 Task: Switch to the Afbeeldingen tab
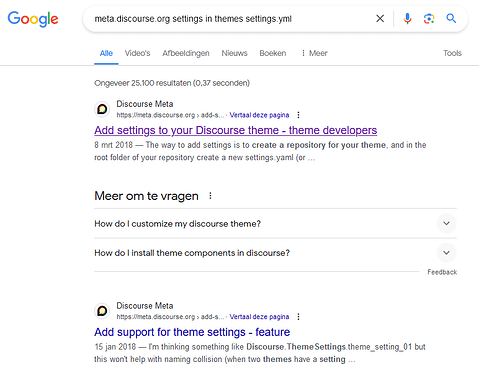coord(186,53)
